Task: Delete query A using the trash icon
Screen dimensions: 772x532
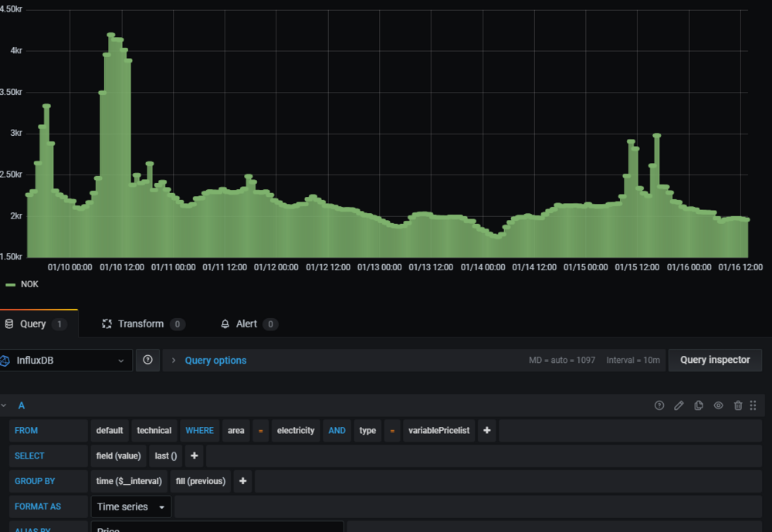Action: pos(738,405)
